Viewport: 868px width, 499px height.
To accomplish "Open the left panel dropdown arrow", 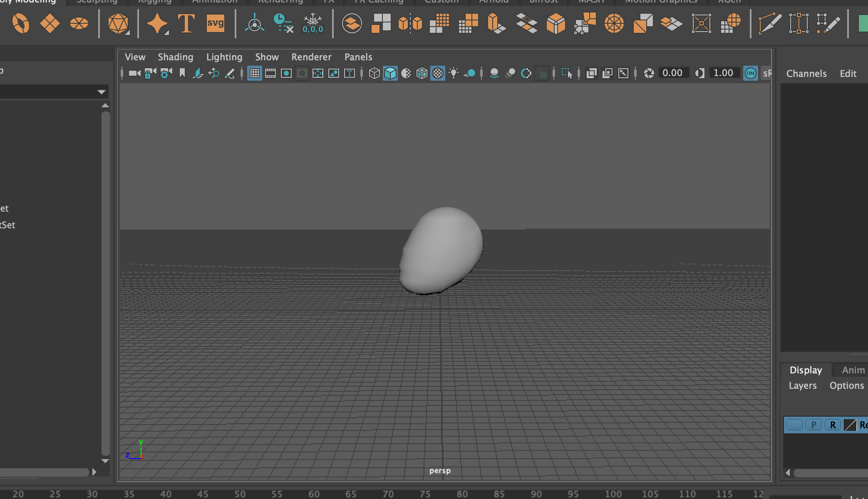I will pos(101,92).
